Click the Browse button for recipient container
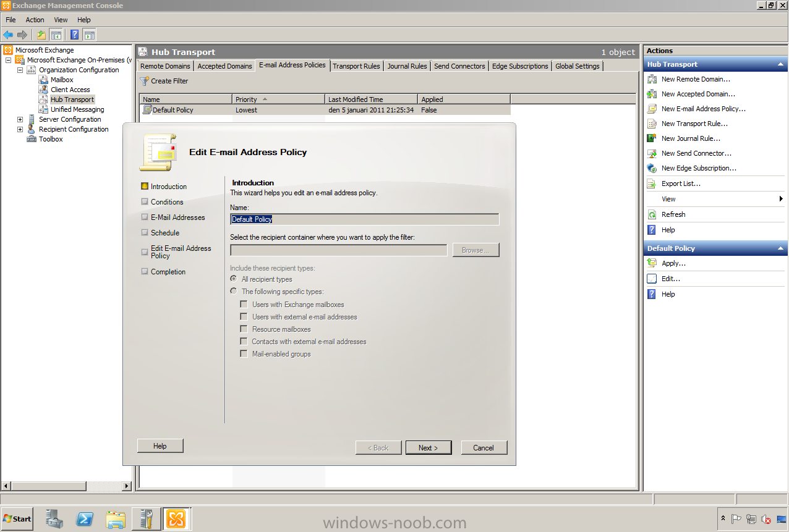Image resolution: width=789 pixels, height=532 pixels. tap(476, 250)
